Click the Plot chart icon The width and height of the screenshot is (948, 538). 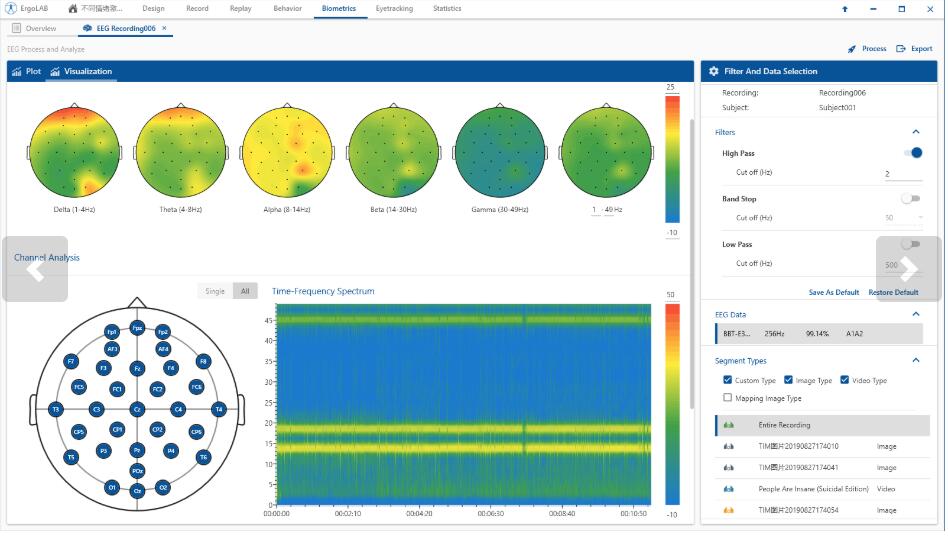[x=17, y=72]
